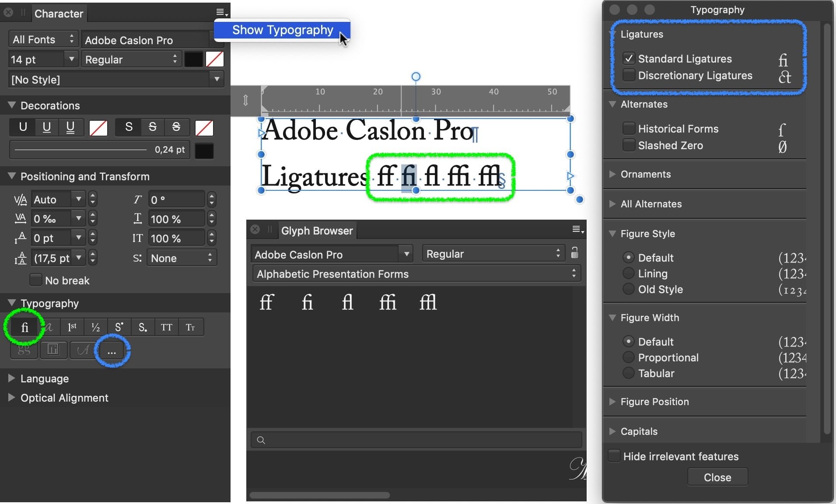
Task: Enable fractions with the ½ button
Action: (95, 327)
